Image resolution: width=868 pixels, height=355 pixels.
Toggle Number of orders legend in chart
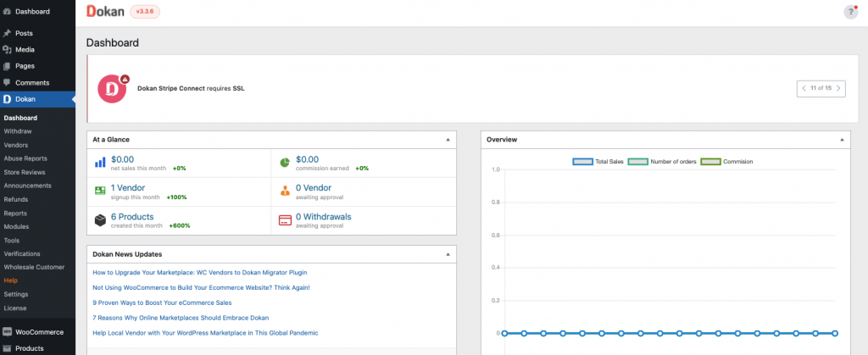662,162
